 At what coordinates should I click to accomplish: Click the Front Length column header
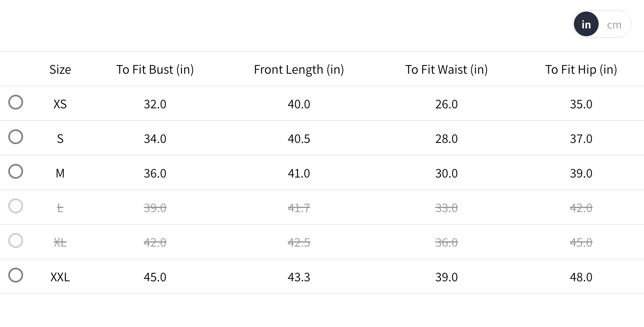point(299,70)
